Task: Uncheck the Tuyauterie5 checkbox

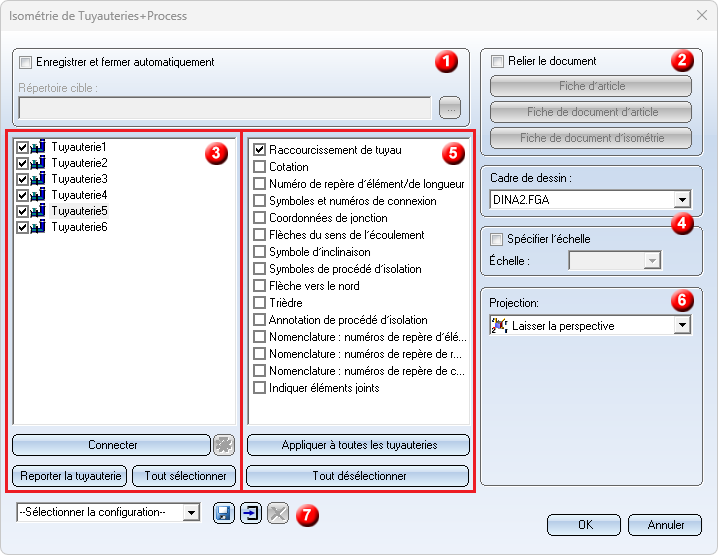Action: tap(22, 211)
